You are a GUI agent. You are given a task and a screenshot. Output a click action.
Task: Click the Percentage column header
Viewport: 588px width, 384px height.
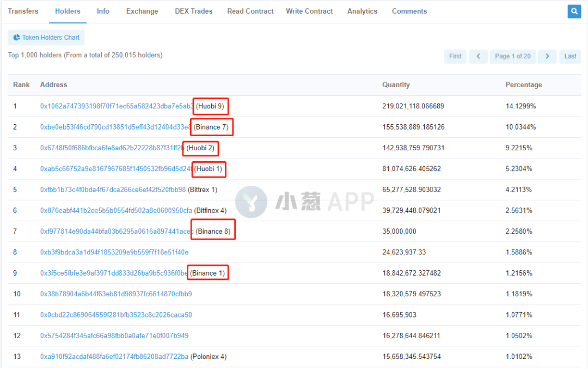(x=524, y=85)
